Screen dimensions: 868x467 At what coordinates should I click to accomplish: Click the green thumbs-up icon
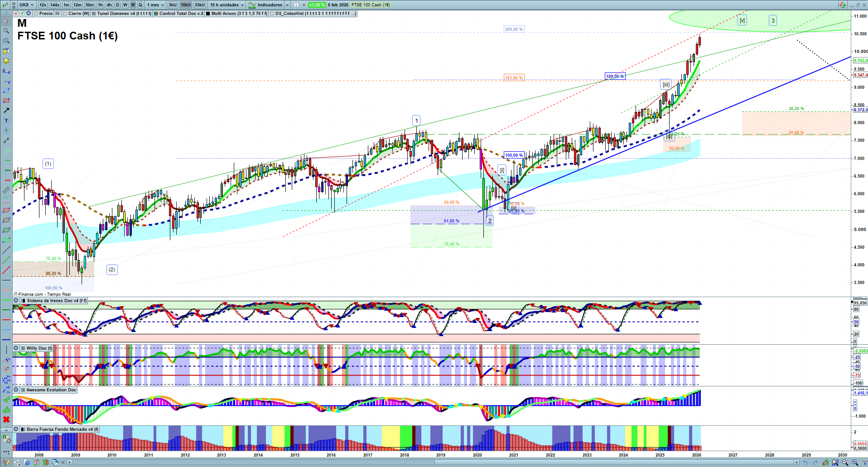(x=6, y=409)
